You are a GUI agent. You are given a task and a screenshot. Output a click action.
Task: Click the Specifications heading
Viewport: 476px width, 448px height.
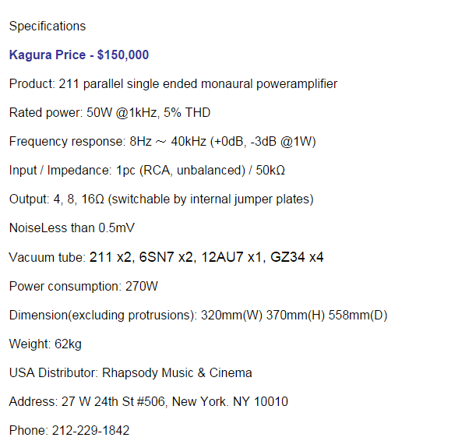click(48, 26)
